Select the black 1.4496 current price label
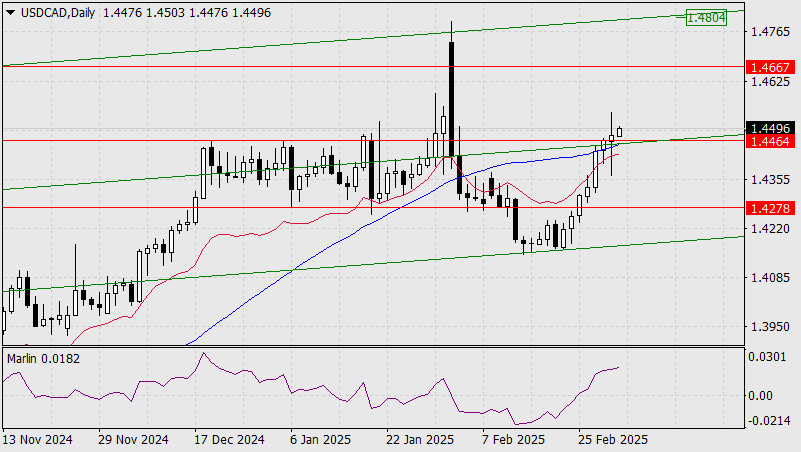The width and height of the screenshot is (801, 452). pyautogui.click(x=771, y=128)
